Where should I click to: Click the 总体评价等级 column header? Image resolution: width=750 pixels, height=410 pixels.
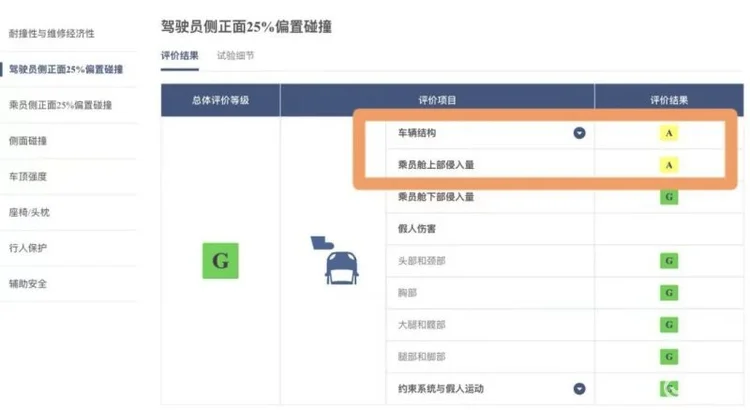pos(221,100)
